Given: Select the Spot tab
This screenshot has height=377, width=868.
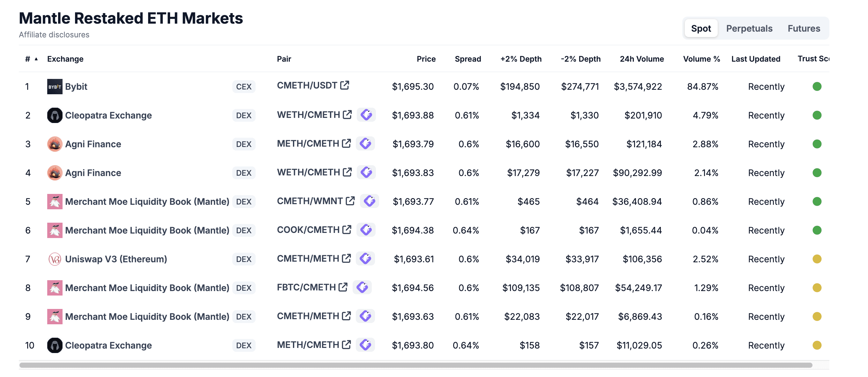Looking at the screenshot, I should click(x=701, y=28).
